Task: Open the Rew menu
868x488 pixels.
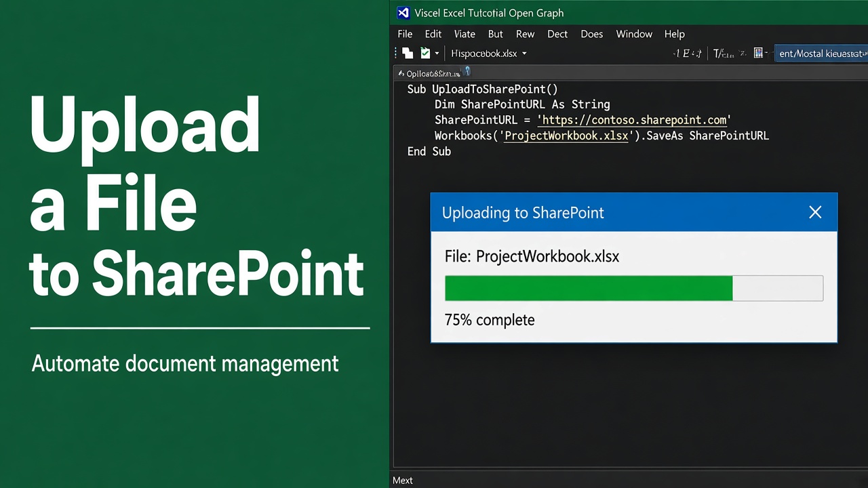Action: point(526,34)
